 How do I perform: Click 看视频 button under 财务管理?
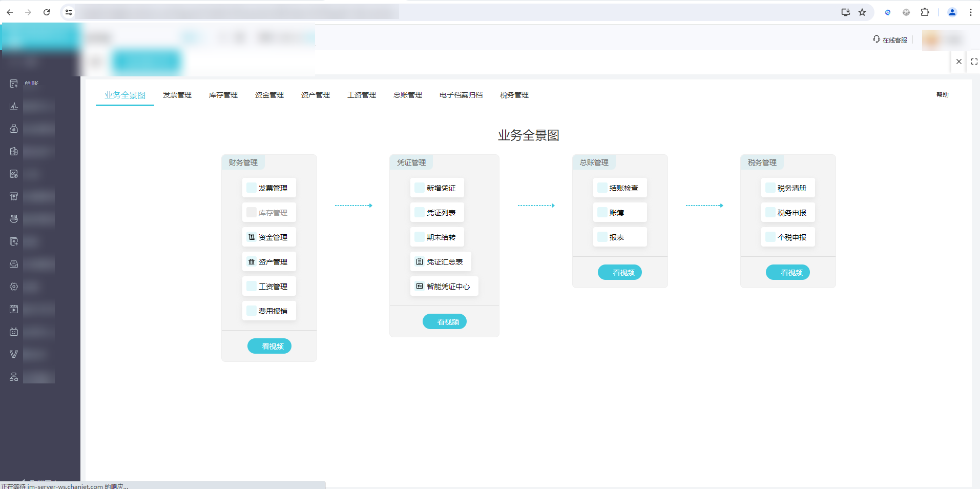269,347
